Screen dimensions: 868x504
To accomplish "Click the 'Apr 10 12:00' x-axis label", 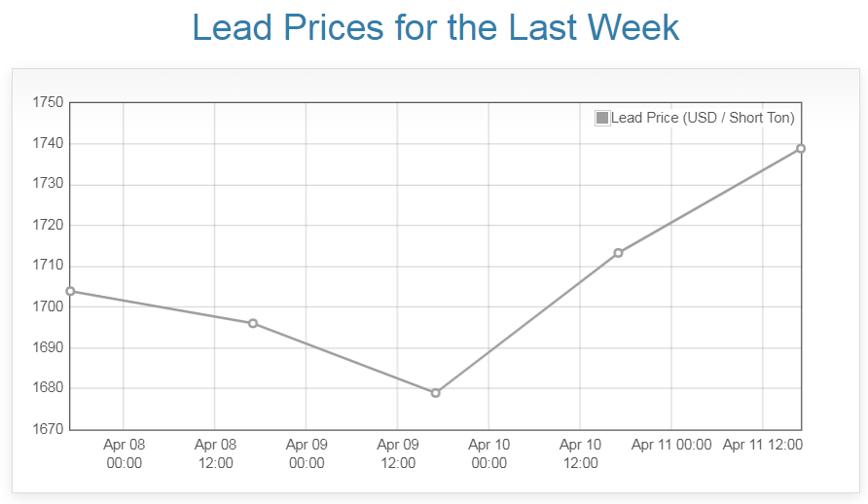I will [x=580, y=453].
